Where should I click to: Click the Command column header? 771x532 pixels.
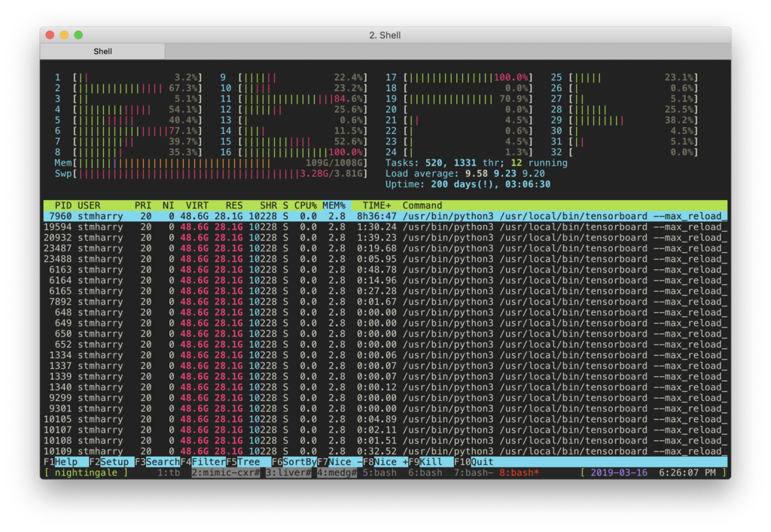click(422, 205)
